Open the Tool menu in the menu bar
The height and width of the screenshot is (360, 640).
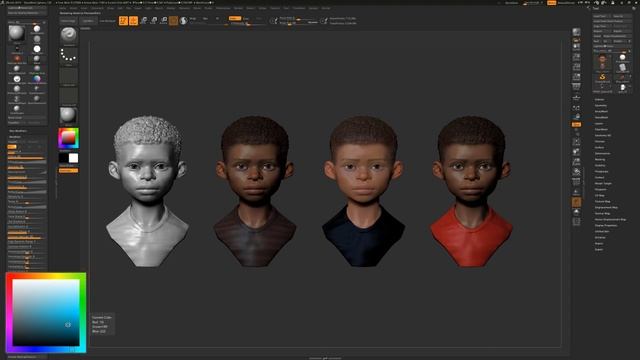(285, 8)
